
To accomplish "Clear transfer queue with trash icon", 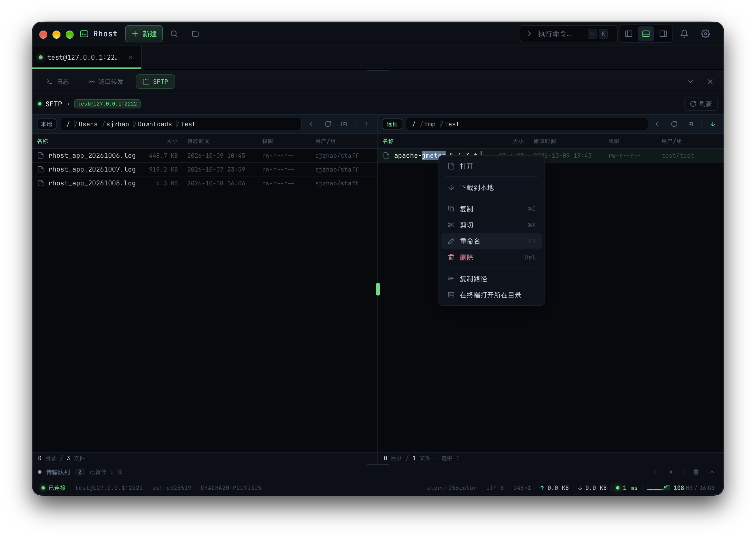I will pyautogui.click(x=696, y=472).
